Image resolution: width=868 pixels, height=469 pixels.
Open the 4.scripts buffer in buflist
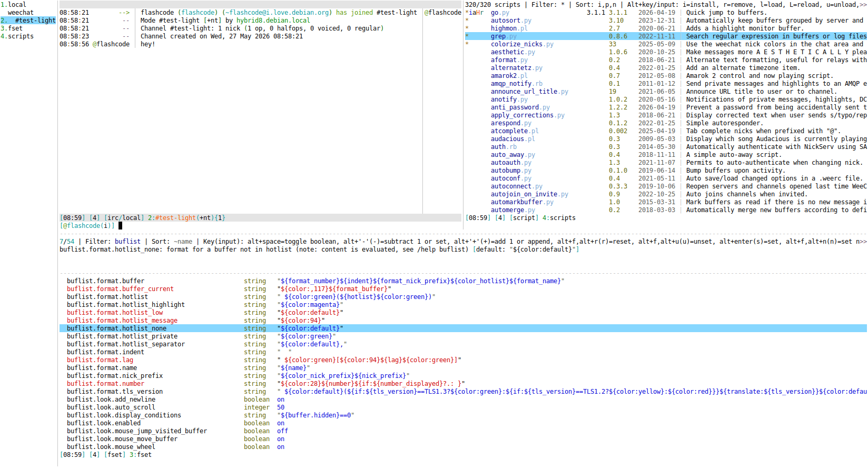click(17, 36)
